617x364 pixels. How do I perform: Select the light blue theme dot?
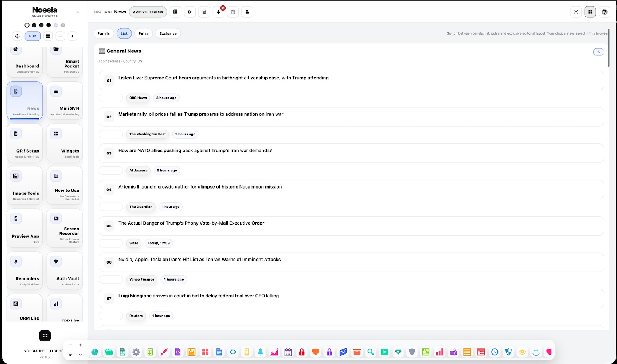click(x=56, y=25)
